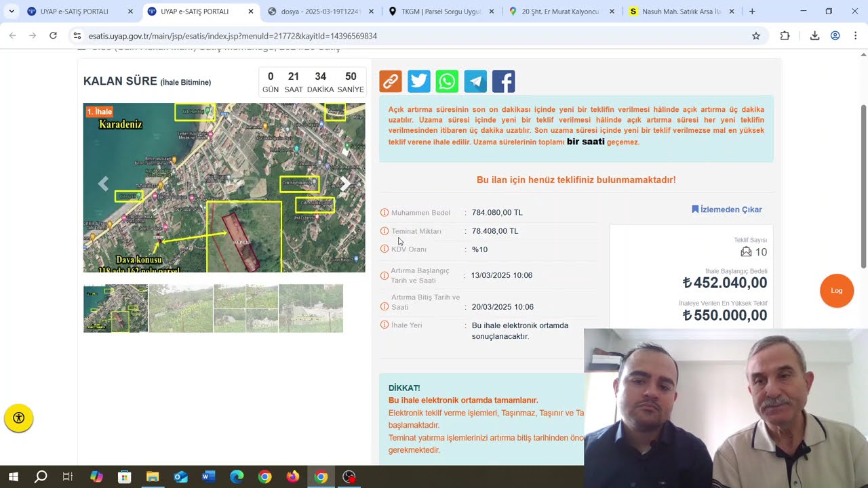Open the browser extensions menu
The height and width of the screenshot is (488, 868).
coord(785,36)
